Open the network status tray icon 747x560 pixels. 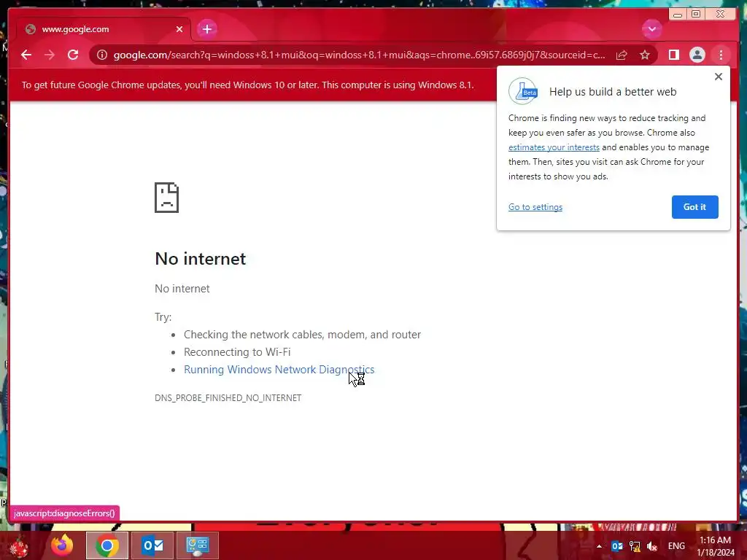click(635, 546)
